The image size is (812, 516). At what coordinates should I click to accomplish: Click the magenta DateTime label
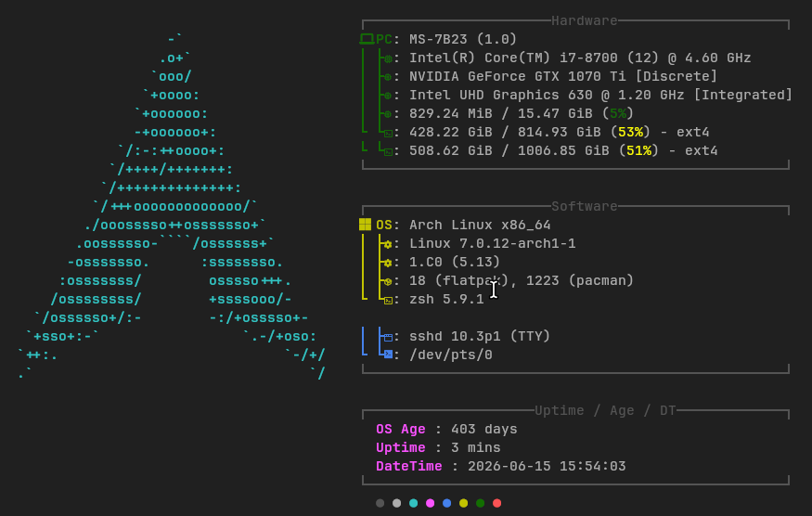[409, 466]
